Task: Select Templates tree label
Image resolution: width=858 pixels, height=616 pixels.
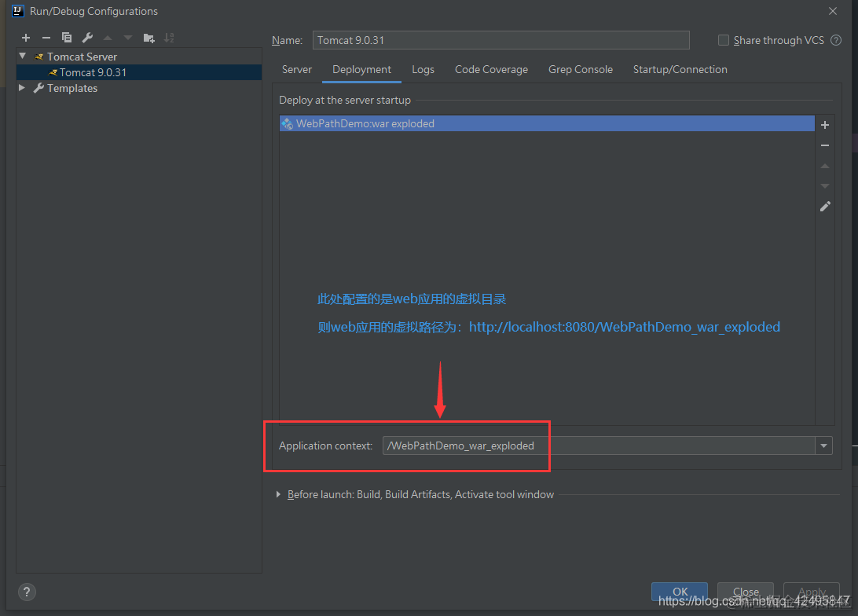Action: (x=72, y=88)
